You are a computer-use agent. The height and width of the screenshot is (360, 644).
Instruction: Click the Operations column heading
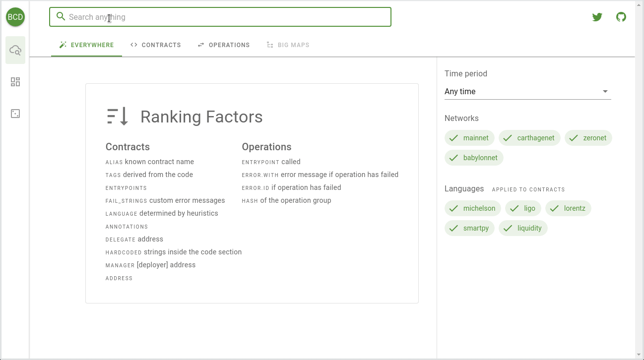point(266,147)
